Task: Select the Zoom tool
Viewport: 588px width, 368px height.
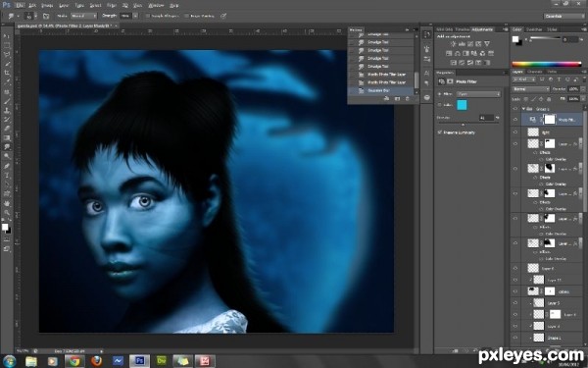Action: pos(7,213)
